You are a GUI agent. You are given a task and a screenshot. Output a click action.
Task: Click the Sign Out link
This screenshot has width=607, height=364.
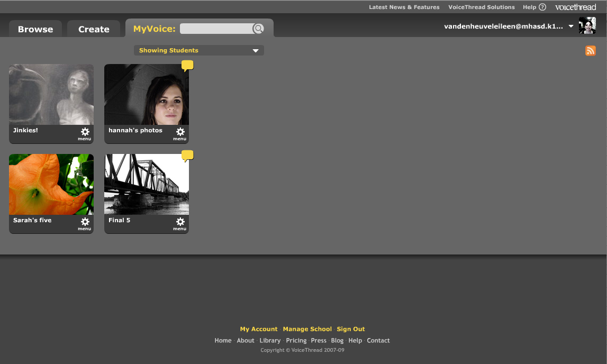[351, 329]
